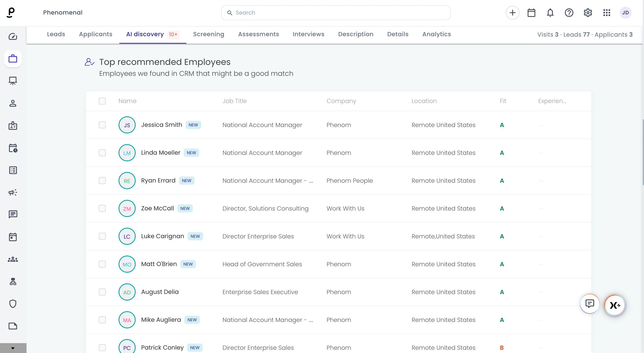Click the shield security sidebar icon
The width and height of the screenshot is (644, 353).
pos(13,304)
